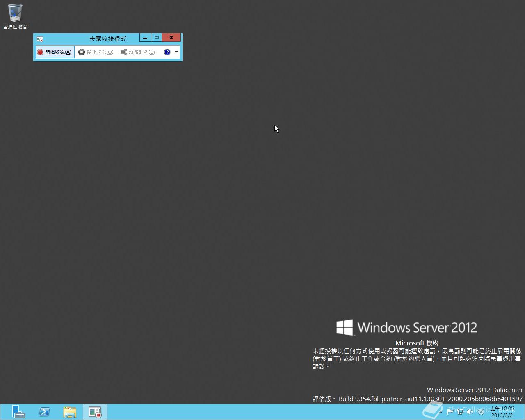525x420 pixels.
Task: Open File Explorer from the taskbar
Action: click(x=70, y=412)
